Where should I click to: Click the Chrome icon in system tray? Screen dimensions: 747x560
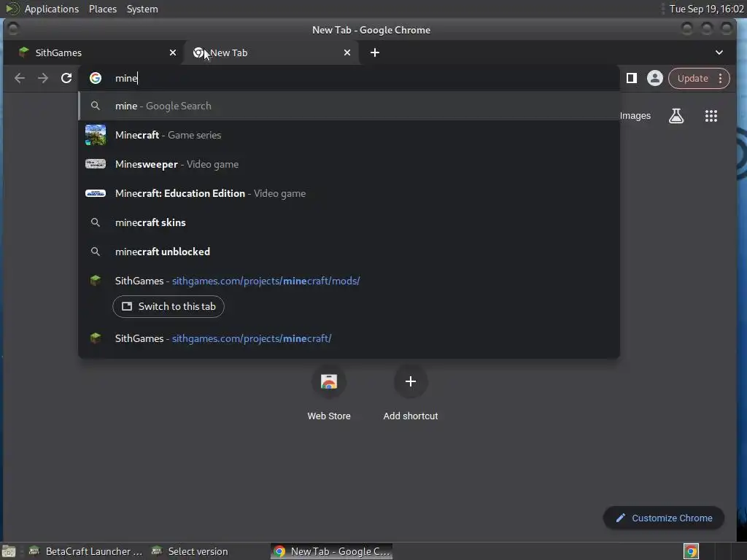[691, 552]
